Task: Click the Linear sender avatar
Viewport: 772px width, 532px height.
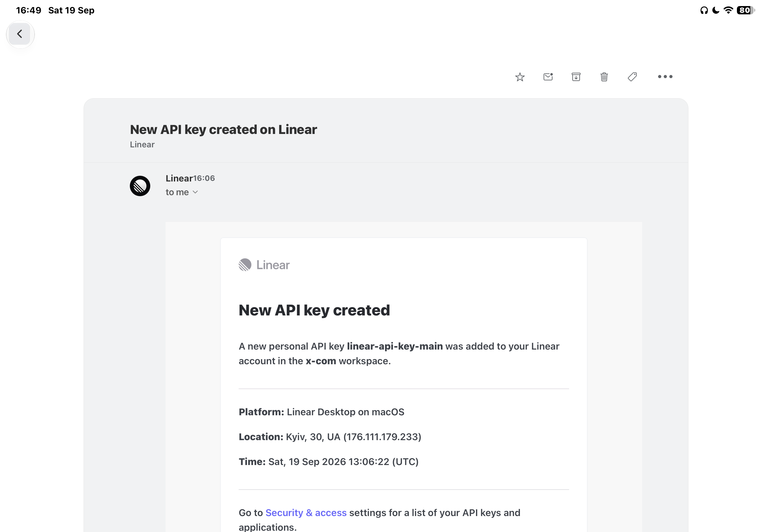Action: pos(140,186)
